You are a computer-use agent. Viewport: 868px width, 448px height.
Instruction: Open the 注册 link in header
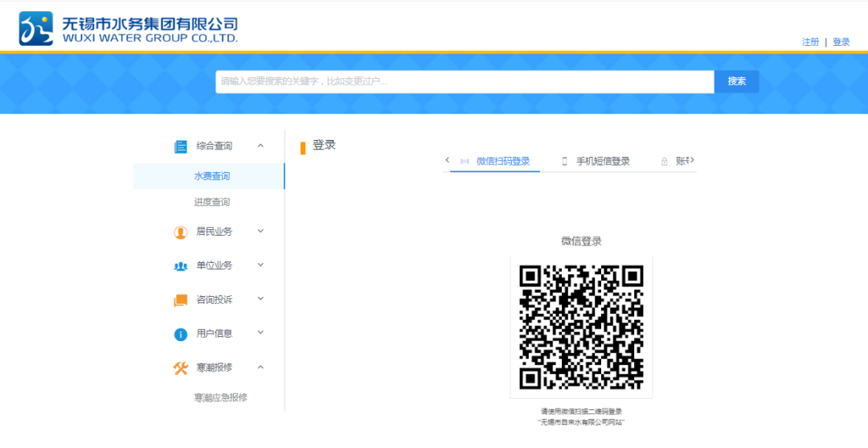(x=810, y=42)
